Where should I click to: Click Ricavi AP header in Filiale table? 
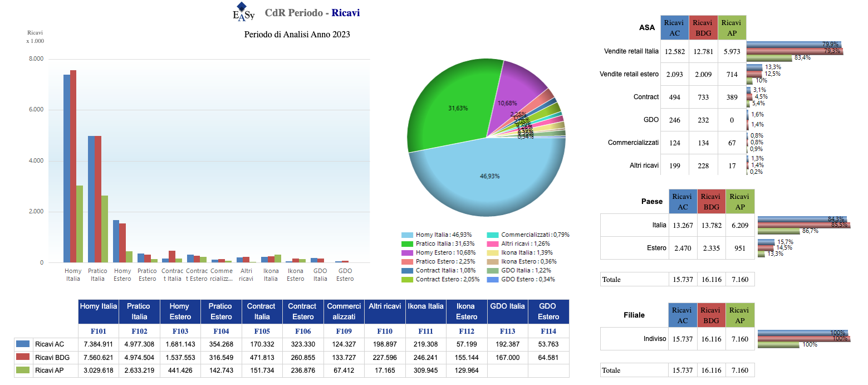[x=739, y=315]
